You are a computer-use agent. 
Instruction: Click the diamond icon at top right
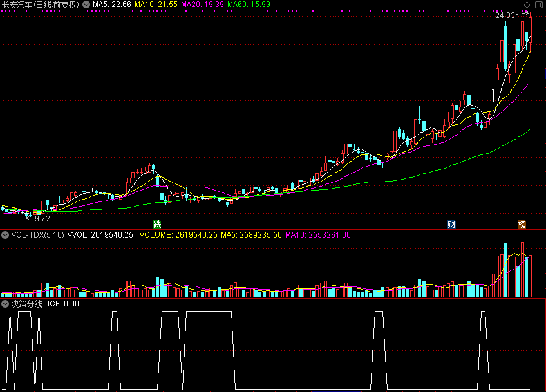tap(527, 5)
